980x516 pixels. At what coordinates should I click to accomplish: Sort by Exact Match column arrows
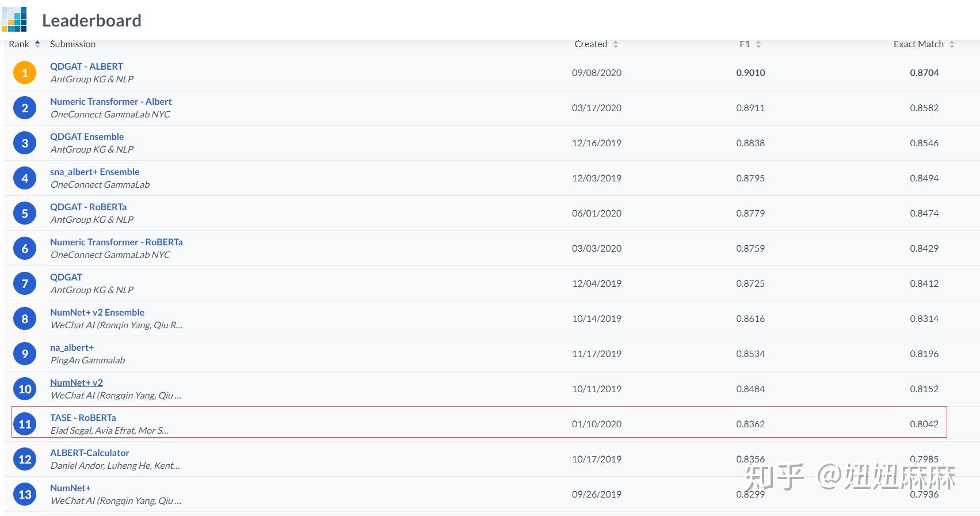(952, 44)
